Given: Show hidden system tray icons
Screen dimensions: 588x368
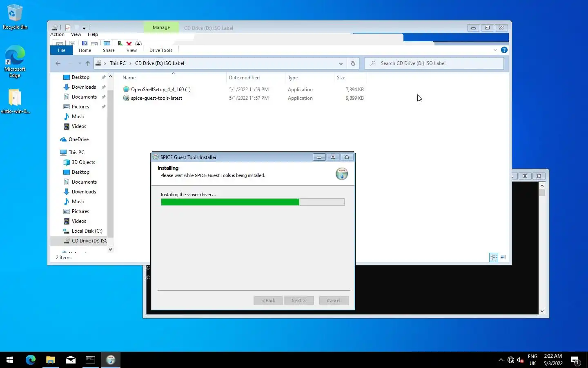Looking at the screenshot, I should click(501, 360).
